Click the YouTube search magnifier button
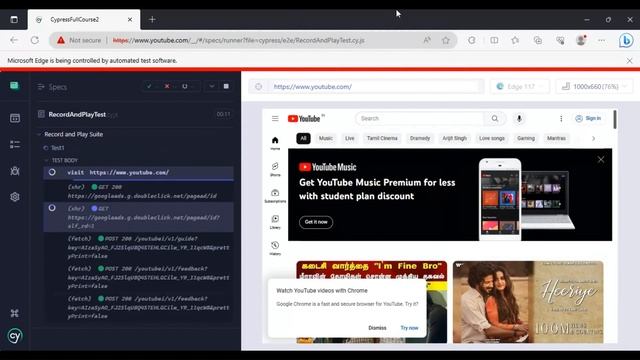Viewport: 640px width, 360px height. 495,118
